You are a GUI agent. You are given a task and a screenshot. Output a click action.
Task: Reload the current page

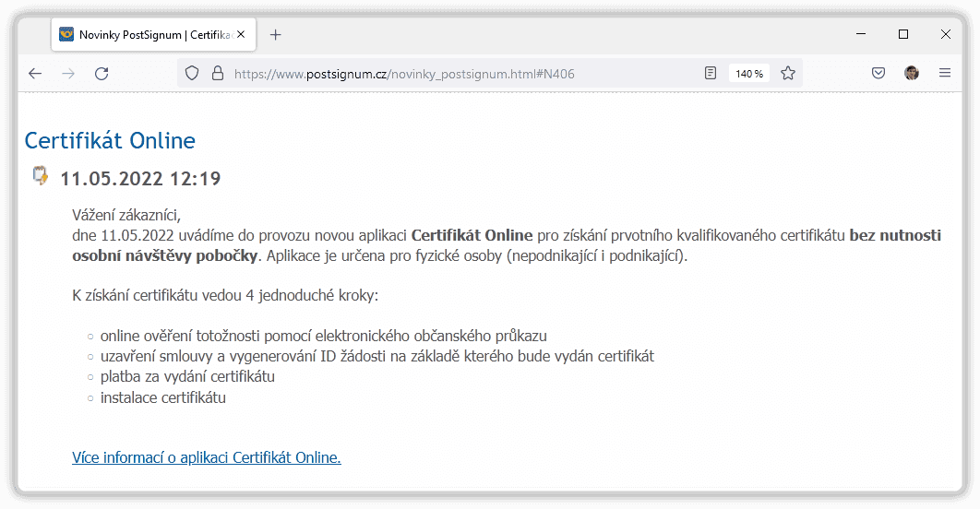(x=102, y=74)
